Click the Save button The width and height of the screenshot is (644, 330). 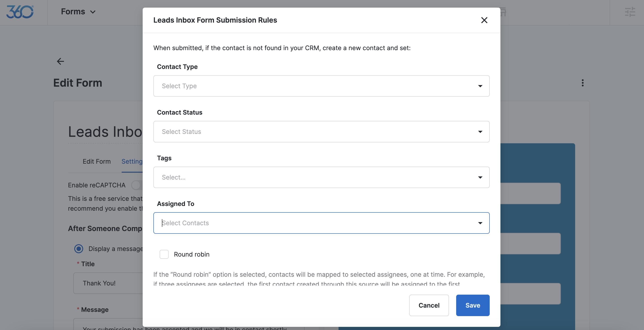(x=472, y=305)
